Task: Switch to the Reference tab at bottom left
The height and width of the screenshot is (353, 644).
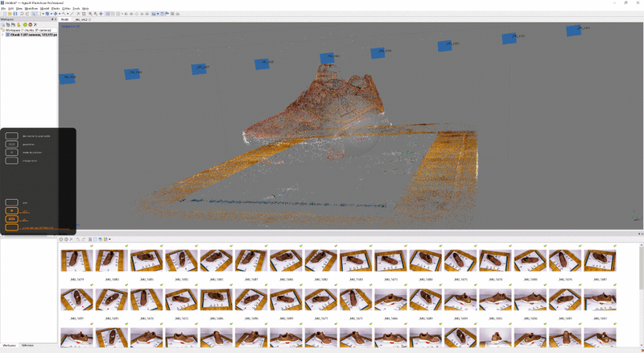Action: tap(28, 345)
